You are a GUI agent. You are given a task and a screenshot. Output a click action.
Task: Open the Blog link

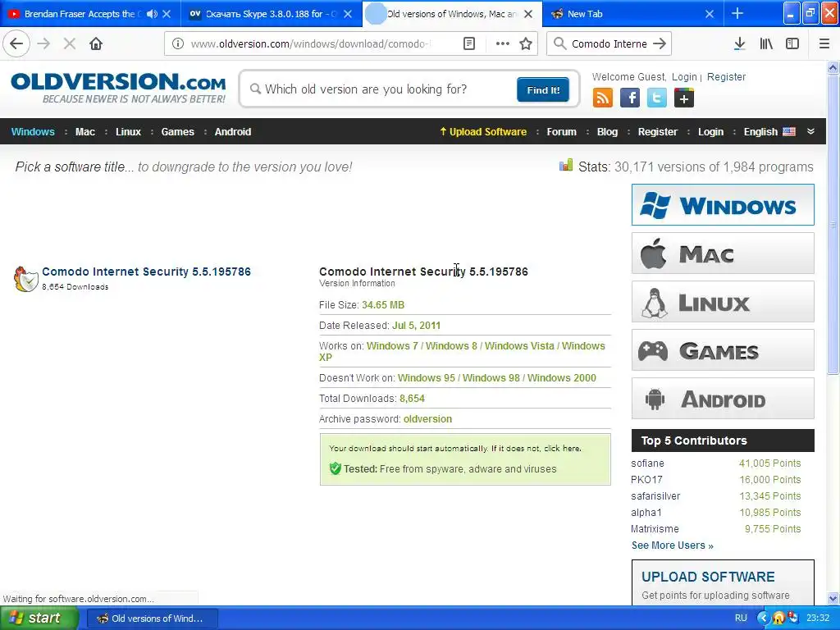[x=607, y=132]
